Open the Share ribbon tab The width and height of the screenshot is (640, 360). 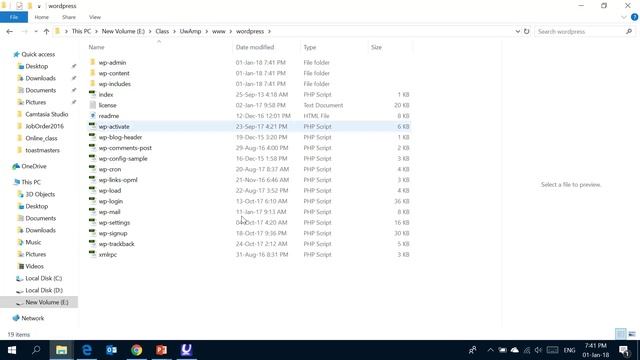pos(69,17)
